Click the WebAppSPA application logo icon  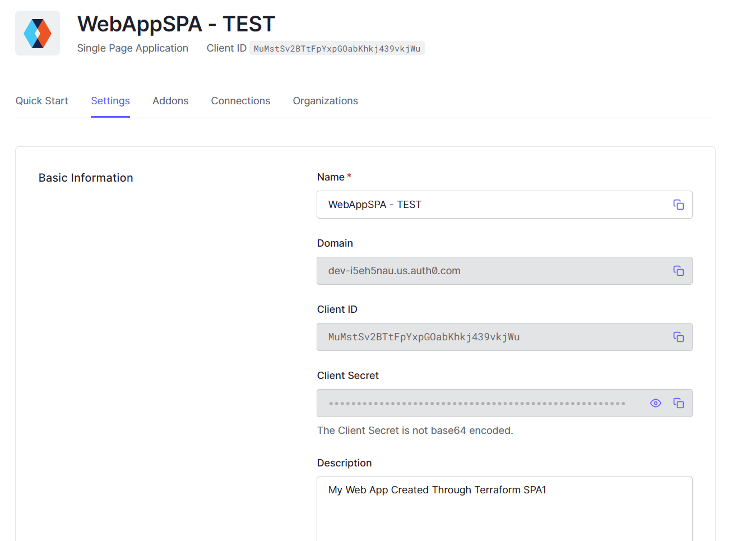[38, 33]
